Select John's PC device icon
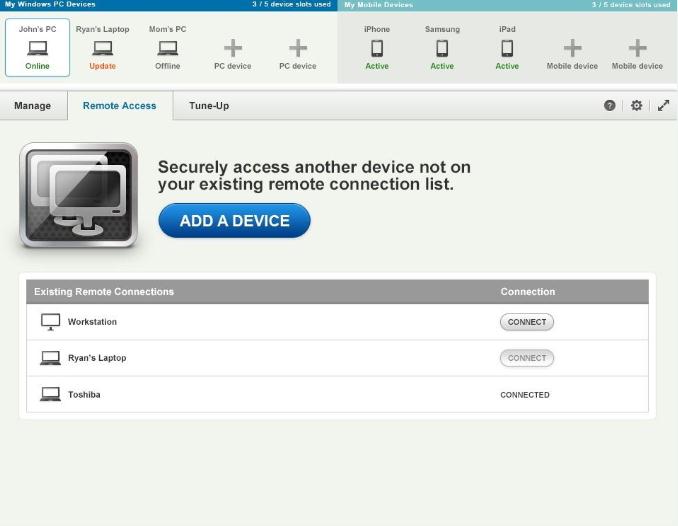This screenshot has width=678, height=526. 37,48
